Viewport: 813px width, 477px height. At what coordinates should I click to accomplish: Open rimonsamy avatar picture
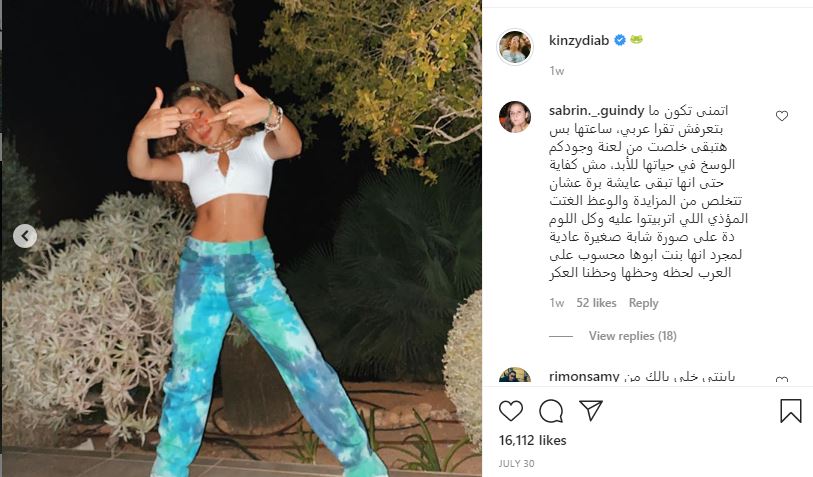(x=515, y=375)
